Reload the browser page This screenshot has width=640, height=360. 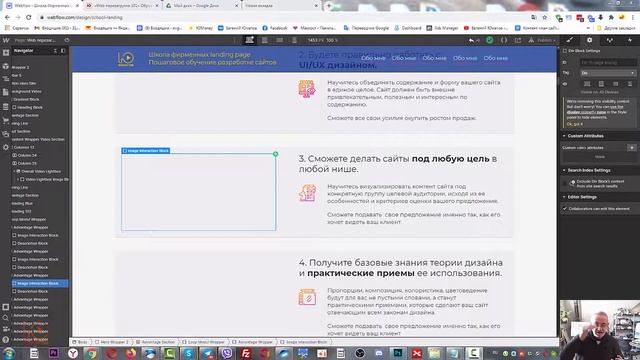(29, 18)
